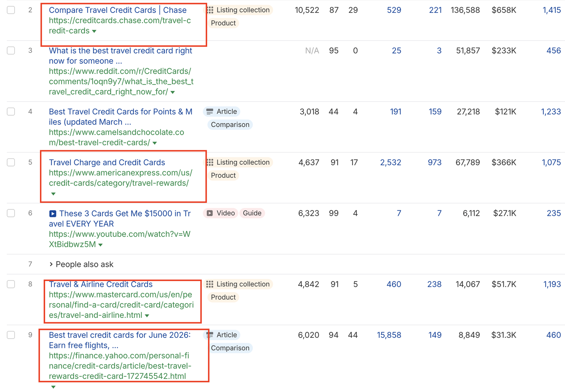Click the 136,588 value in the Chase row

465,10
